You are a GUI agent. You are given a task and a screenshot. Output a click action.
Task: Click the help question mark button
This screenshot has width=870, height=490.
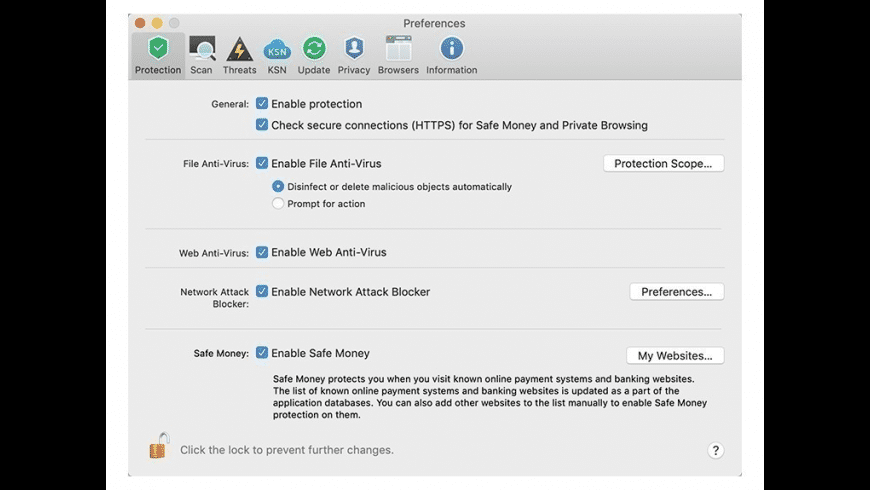[716, 451]
